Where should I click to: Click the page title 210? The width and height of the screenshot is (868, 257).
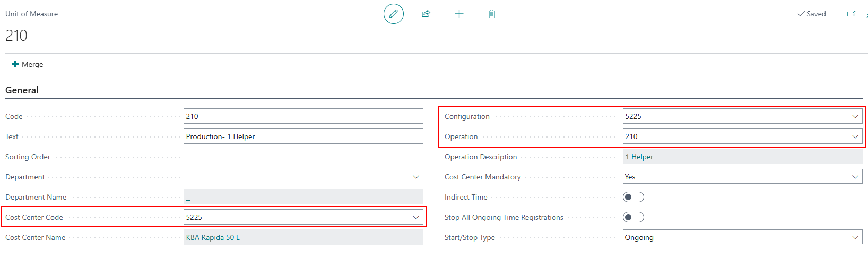click(16, 36)
